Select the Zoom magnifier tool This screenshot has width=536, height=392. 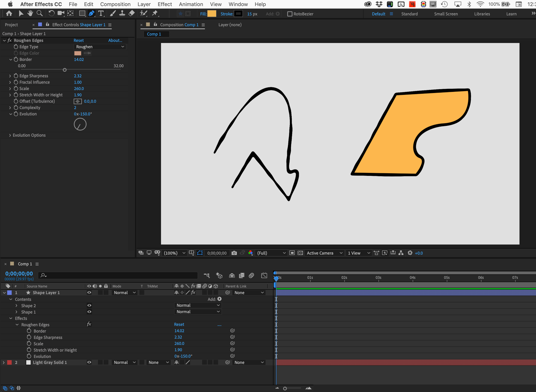[x=40, y=13]
